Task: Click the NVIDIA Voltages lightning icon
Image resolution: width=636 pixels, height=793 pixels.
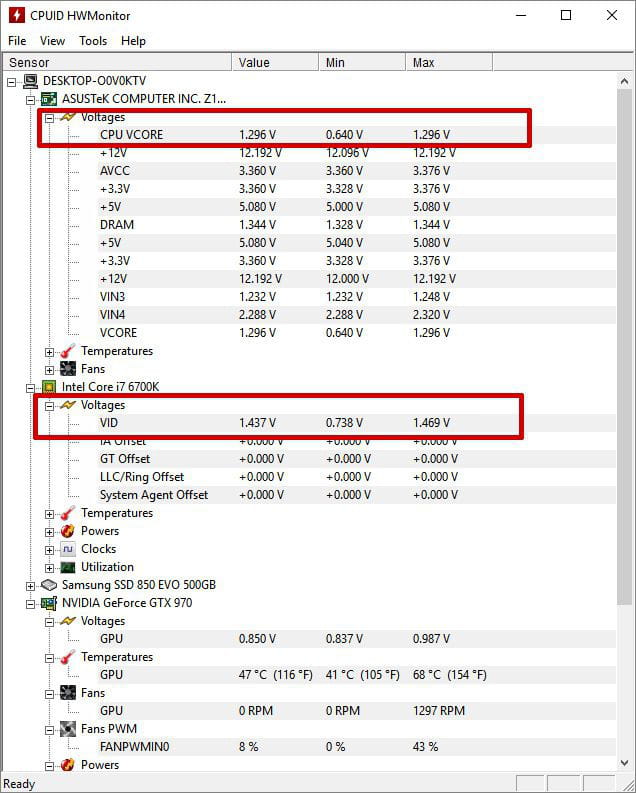Action: [68, 621]
